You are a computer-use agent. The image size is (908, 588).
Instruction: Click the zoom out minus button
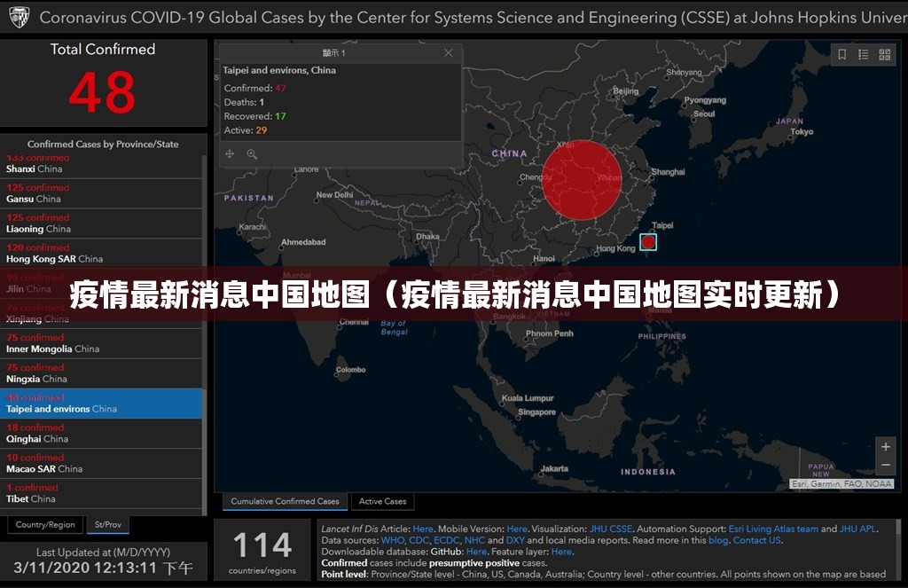(x=885, y=466)
